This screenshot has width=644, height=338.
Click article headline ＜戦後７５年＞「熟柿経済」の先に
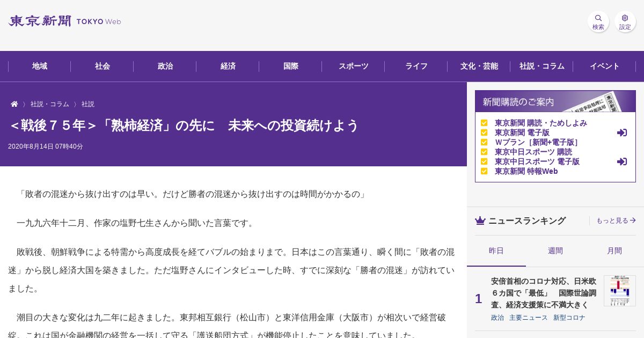click(x=184, y=126)
